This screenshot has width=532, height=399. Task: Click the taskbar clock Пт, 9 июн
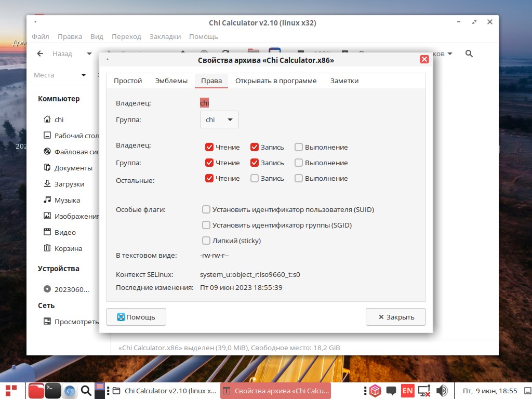(x=490, y=391)
